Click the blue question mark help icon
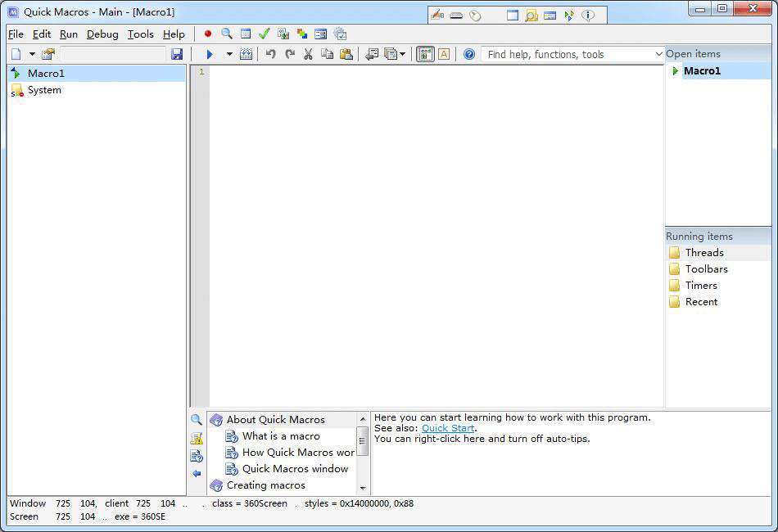778x532 pixels. click(469, 54)
